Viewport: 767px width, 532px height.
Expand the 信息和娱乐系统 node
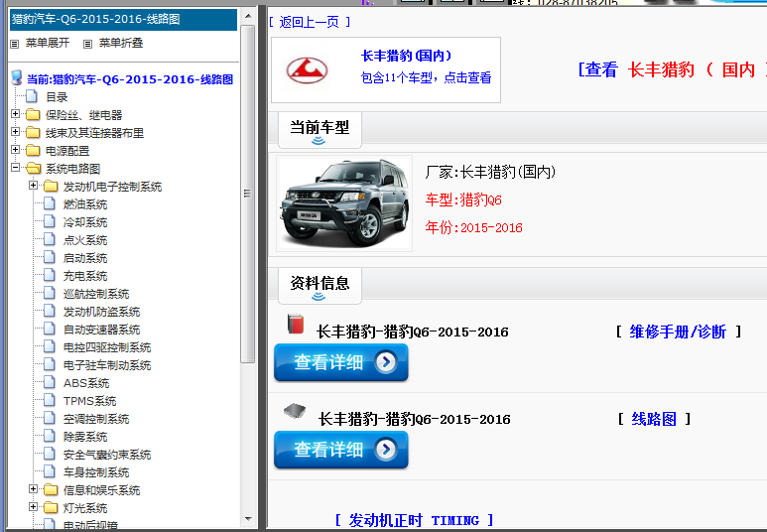[x=33, y=489]
